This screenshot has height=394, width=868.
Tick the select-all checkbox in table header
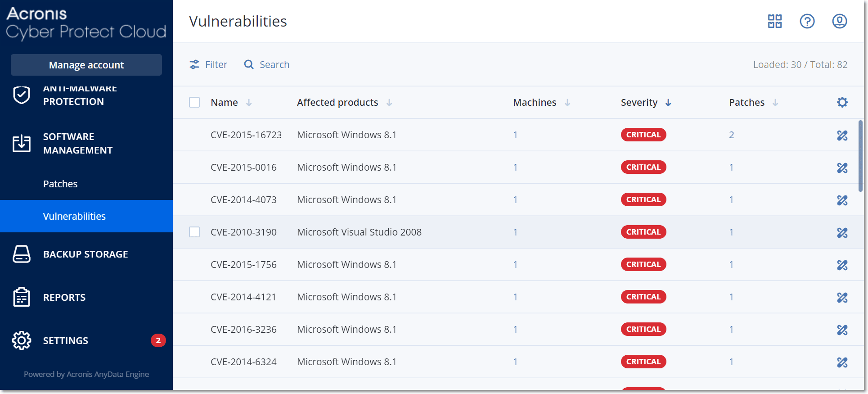[194, 102]
